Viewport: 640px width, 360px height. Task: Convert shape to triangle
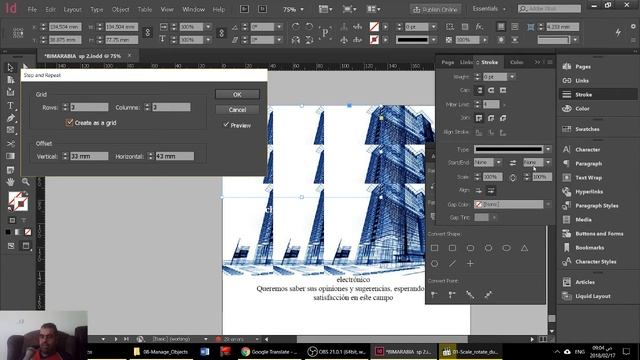[x=524, y=248]
